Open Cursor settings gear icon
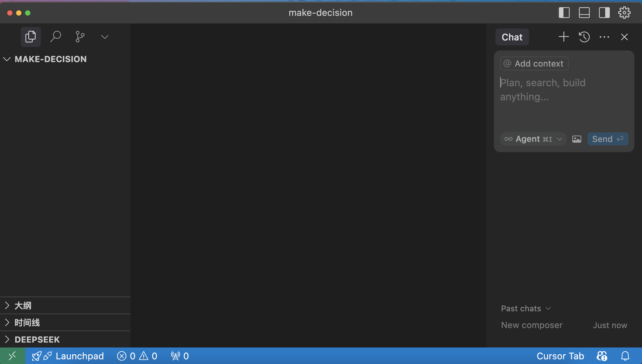This screenshot has height=364, width=642. [x=624, y=13]
